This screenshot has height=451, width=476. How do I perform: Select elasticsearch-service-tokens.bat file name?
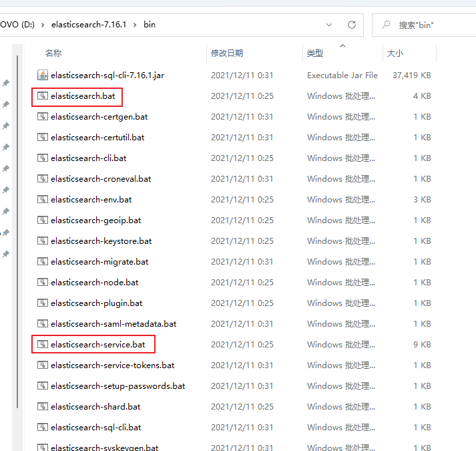point(113,365)
